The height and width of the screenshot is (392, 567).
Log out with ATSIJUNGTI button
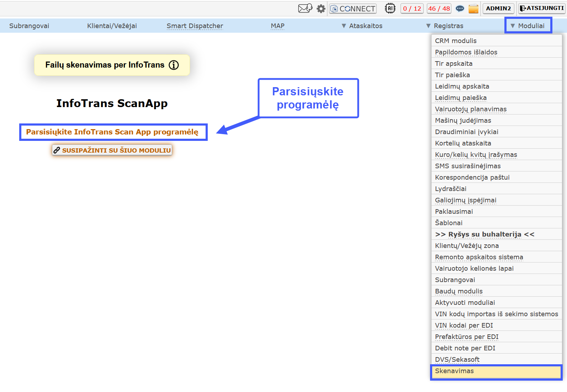click(x=541, y=9)
